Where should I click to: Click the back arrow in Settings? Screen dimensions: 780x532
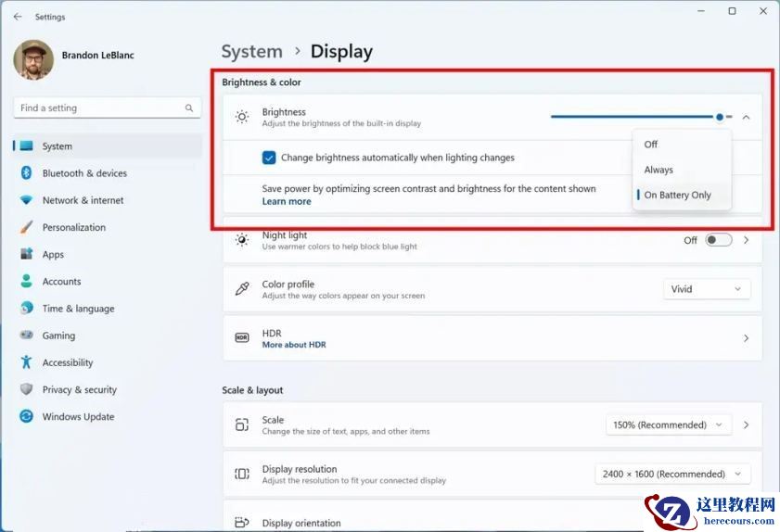[x=18, y=17]
